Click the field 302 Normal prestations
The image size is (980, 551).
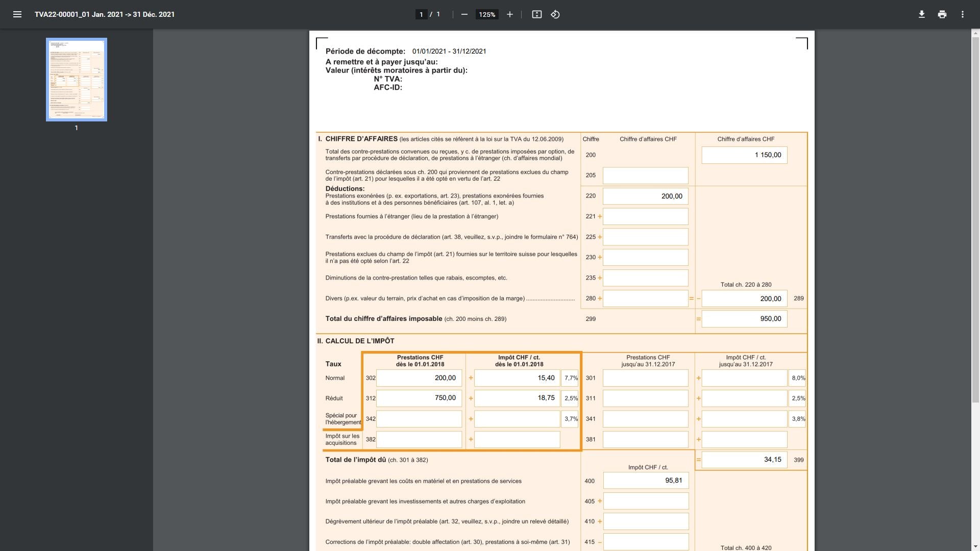click(419, 378)
